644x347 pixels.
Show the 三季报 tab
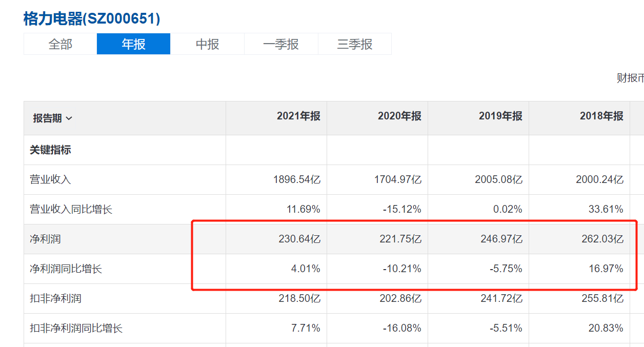click(x=355, y=44)
